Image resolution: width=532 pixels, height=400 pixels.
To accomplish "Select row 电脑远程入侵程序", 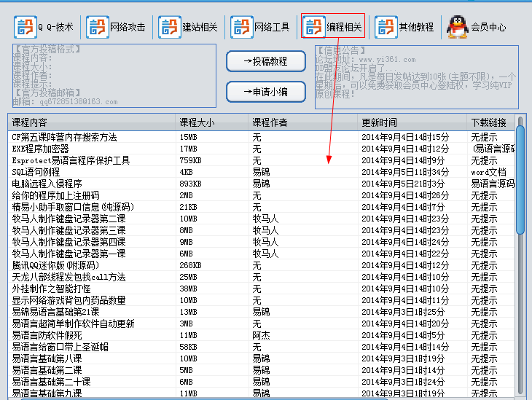I will coord(261,184).
